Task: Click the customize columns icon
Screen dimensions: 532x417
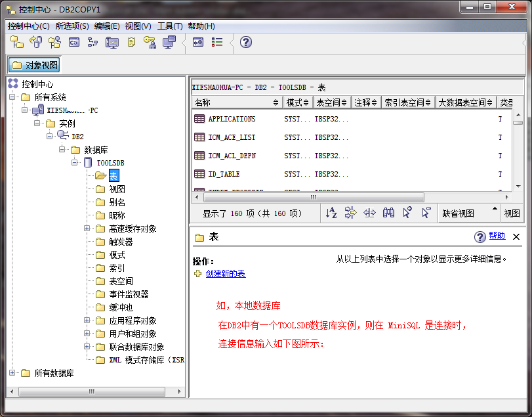Action: (x=369, y=213)
